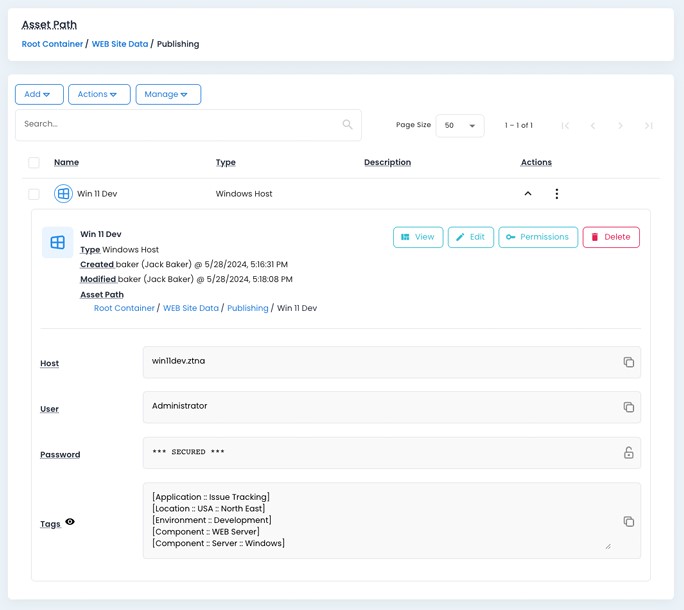The width and height of the screenshot is (684, 610).
Task: Open the Add dropdown menu
Action: click(39, 95)
